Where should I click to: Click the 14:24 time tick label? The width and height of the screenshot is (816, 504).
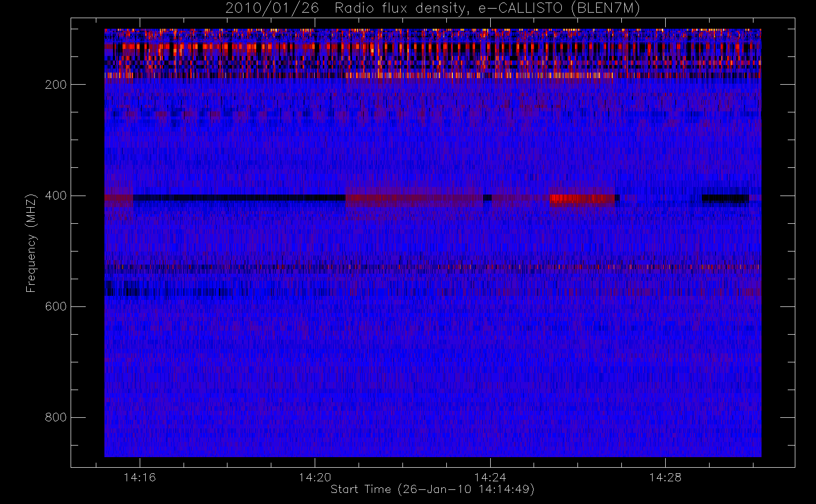(x=490, y=477)
